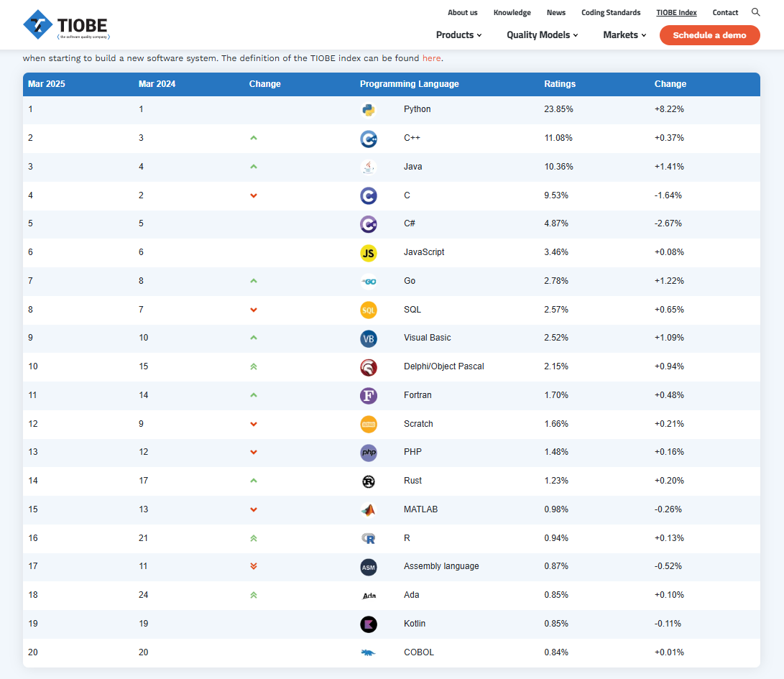Image resolution: width=784 pixels, height=679 pixels.
Task: Open the Markets dropdown menu
Action: (x=624, y=35)
